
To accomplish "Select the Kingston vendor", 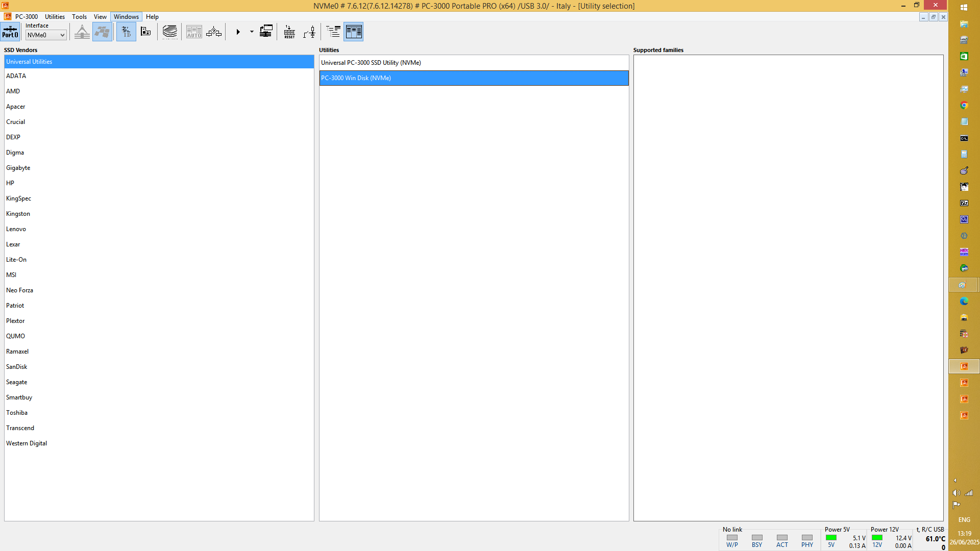I will click(x=159, y=214).
